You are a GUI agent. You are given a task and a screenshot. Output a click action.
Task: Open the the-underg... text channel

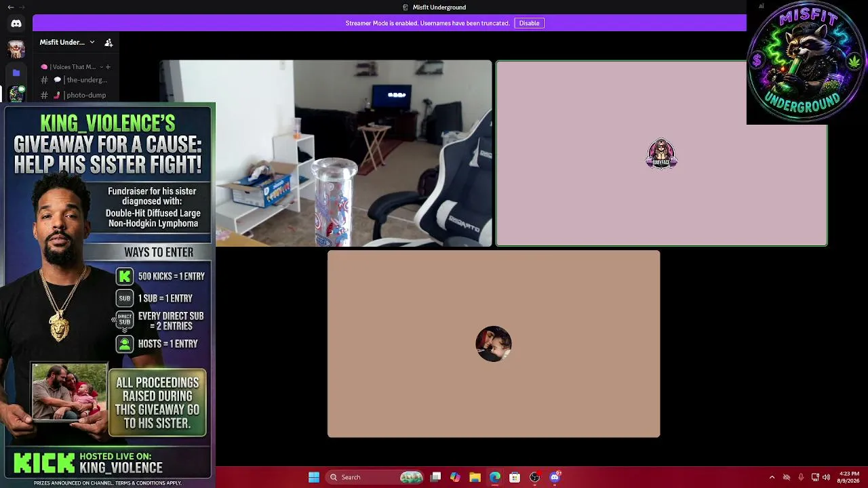click(75, 80)
